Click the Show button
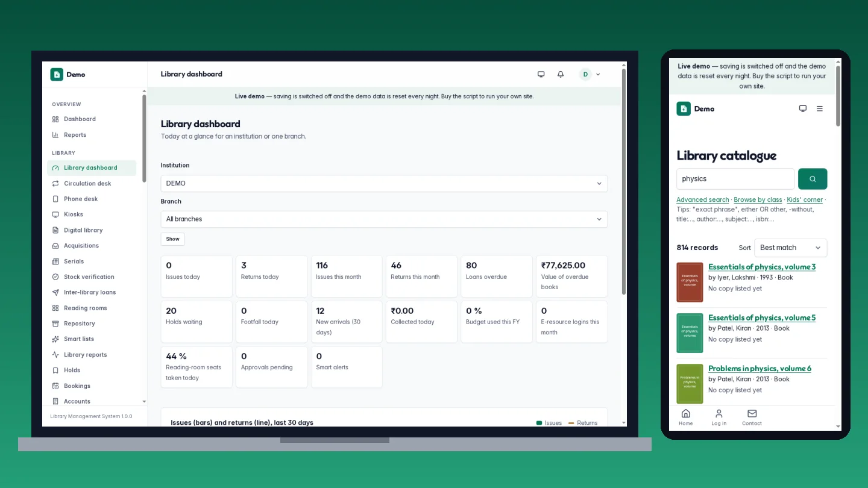 point(173,239)
